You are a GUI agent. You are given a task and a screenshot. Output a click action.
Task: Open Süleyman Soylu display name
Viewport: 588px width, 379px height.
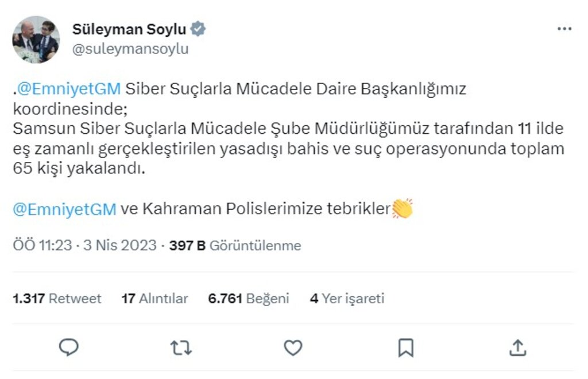129,29
